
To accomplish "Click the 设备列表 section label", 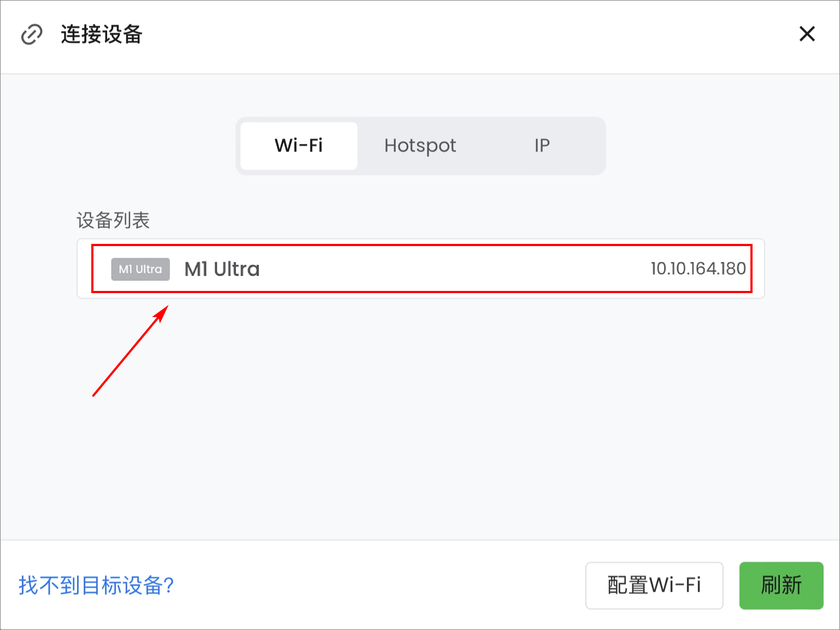I will point(113,220).
